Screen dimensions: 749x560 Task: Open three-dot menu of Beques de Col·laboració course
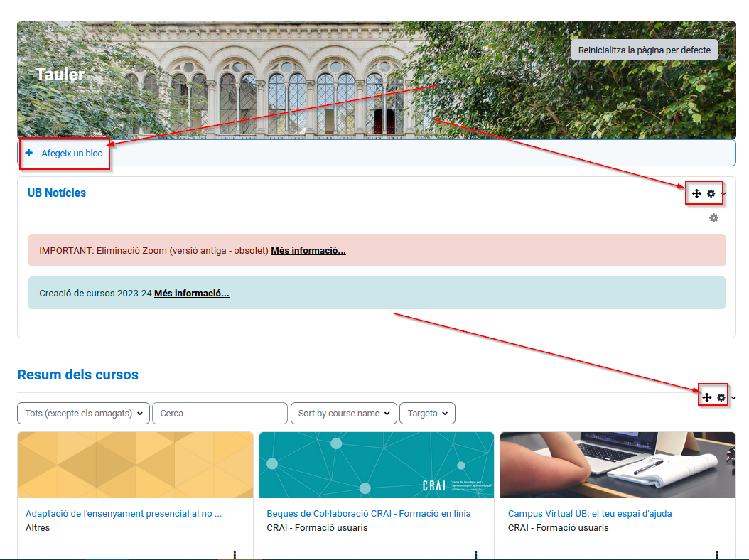[x=475, y=554]
